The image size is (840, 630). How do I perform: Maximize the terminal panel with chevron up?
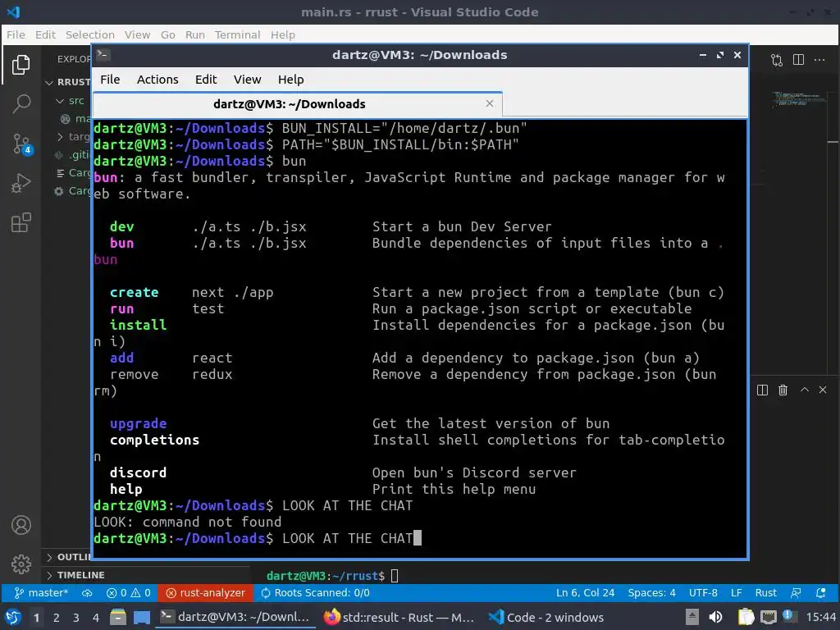tap(804, 390)
